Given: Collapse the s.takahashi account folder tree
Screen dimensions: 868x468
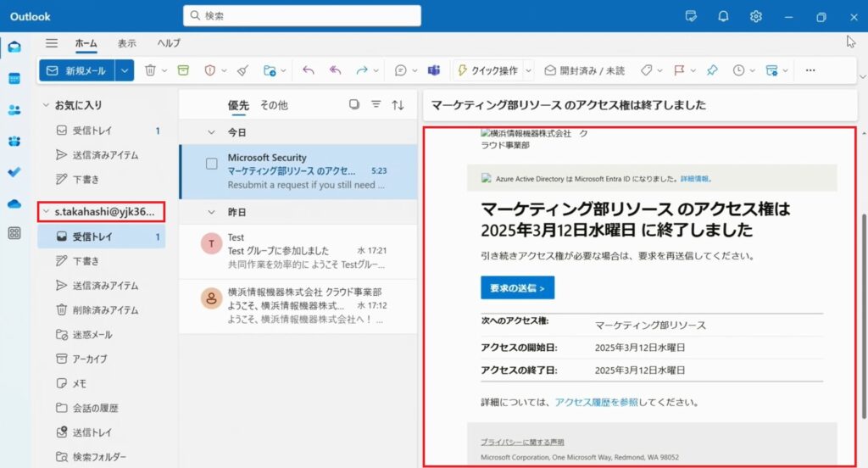Looking at the screenshot, I should coord(46,212).
